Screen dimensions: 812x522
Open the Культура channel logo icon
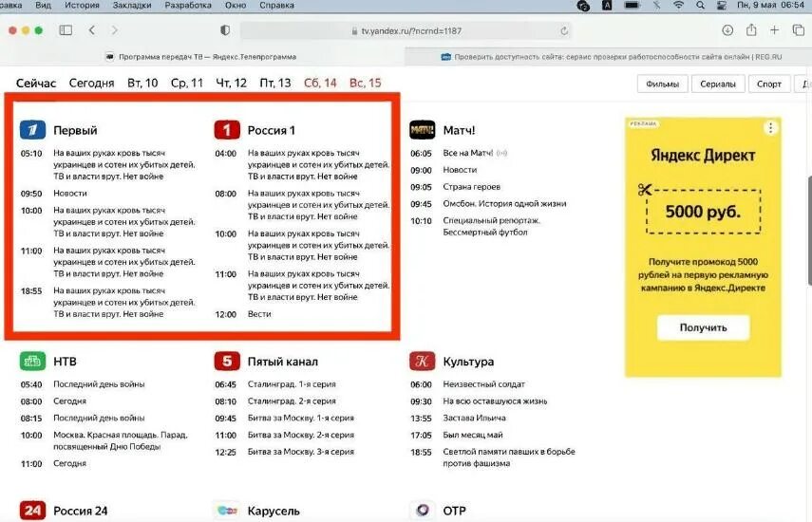(x=422, y=361)
